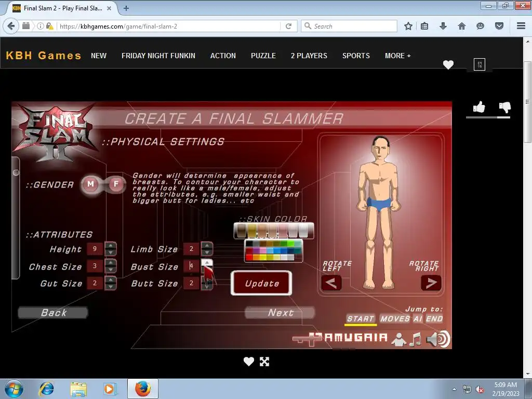Click the square icon beside the header heart

click(x=480, y=64)
